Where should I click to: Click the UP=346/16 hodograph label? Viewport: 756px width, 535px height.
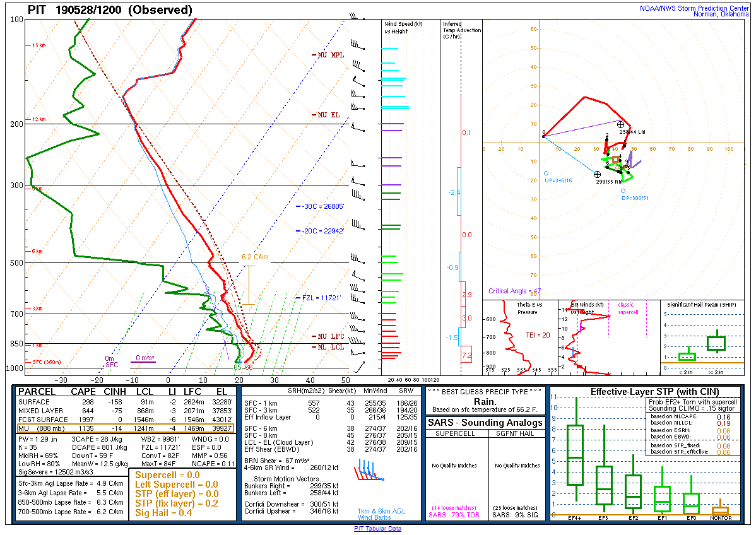point(558,180)
